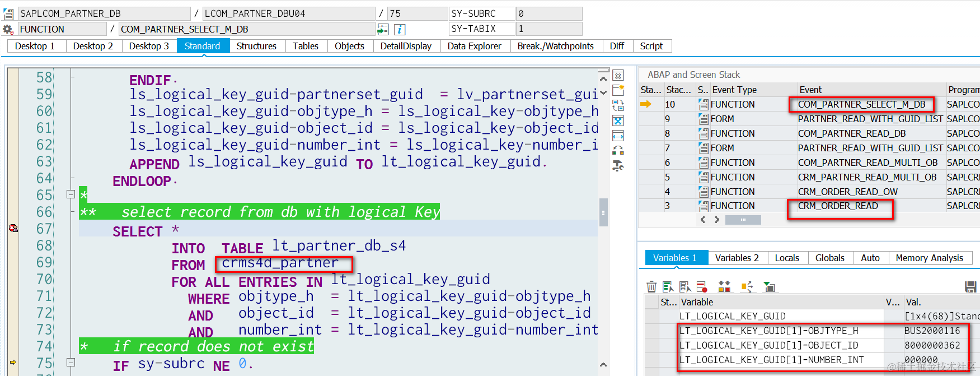Click the left arrow of stack horizontal scrollbar
980x376 pixels.
click(703, 220)
